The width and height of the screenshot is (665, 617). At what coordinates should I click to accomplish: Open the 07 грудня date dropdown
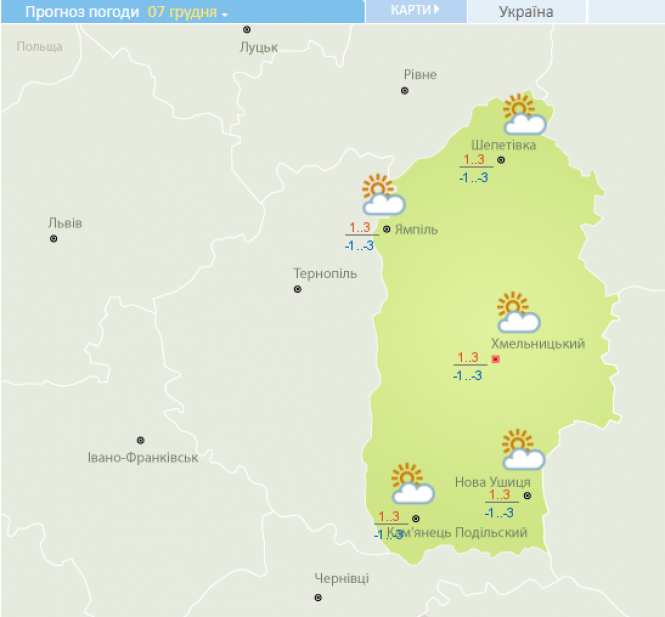click(x=188, y=12)
